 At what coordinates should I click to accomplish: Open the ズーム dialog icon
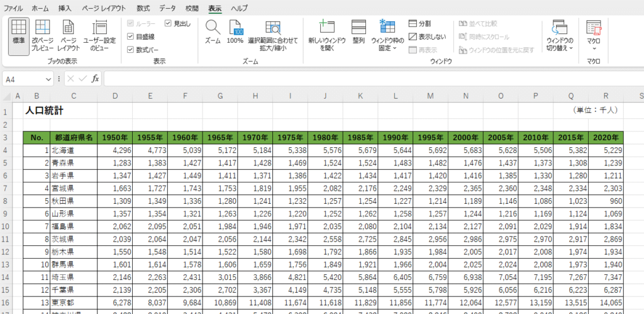tap(213, 28)
